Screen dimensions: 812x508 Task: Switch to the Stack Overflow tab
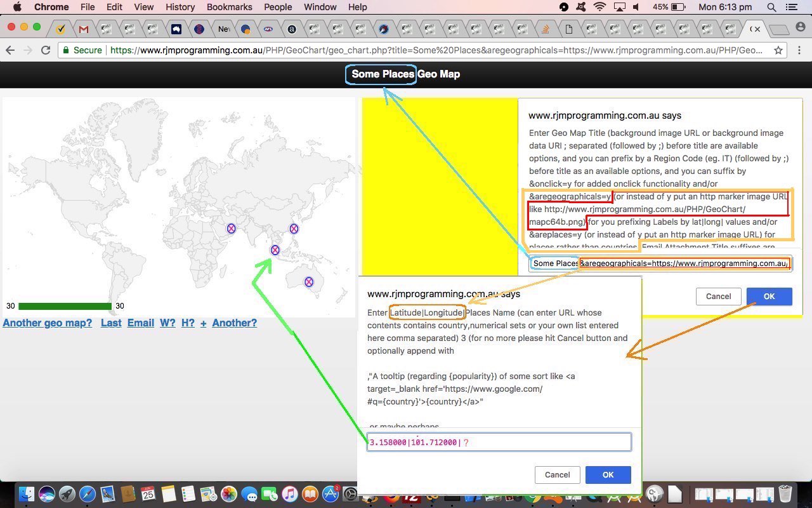coord(545,29)
